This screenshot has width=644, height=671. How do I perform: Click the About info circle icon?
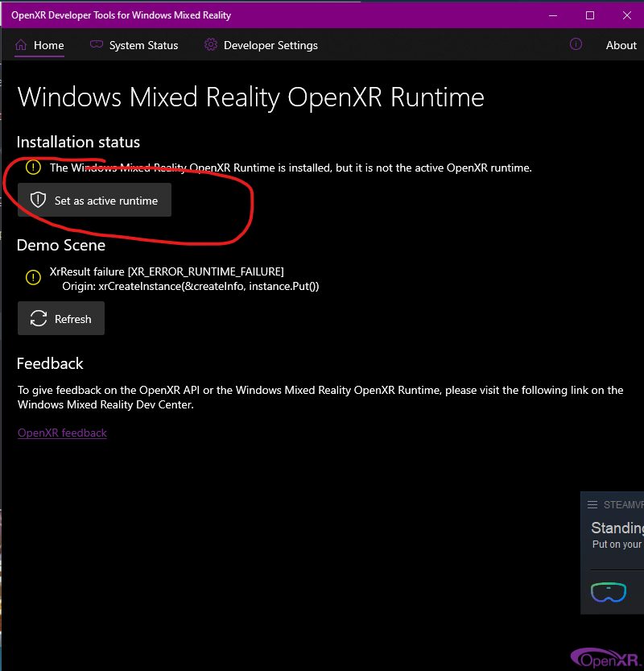coord(576,44)
